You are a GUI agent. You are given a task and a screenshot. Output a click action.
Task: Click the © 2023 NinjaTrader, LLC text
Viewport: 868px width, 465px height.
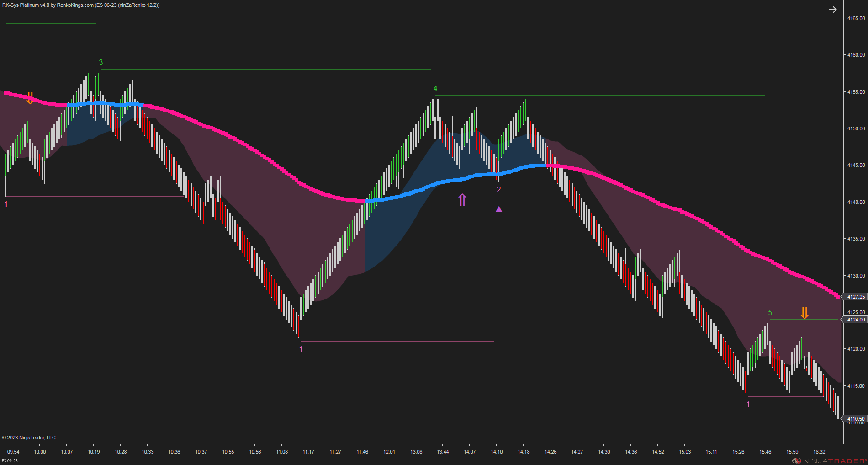click(x=29, y=437)
